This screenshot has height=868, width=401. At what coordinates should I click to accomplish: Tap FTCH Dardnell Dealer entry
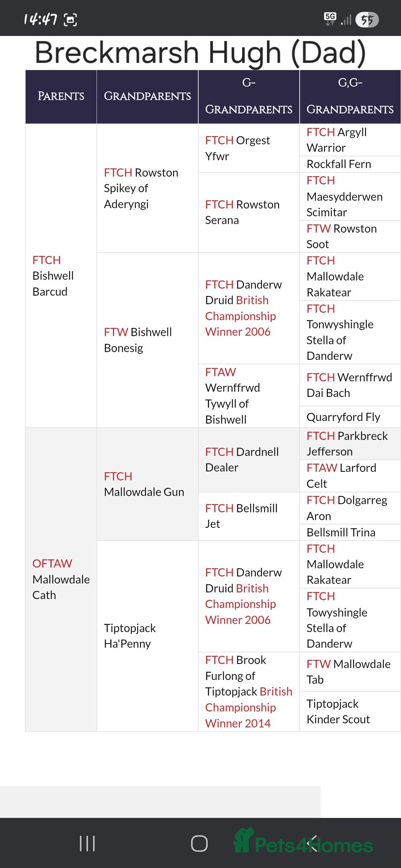point(242,459)
